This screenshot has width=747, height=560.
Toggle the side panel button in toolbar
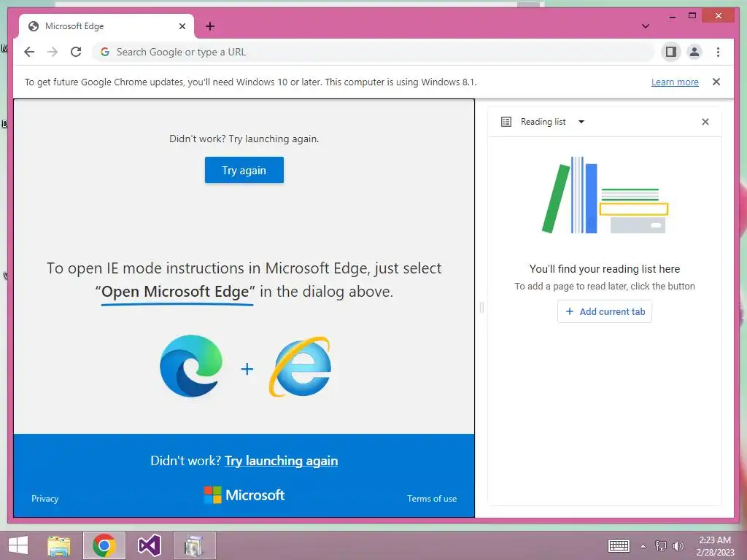coord(671,52)
